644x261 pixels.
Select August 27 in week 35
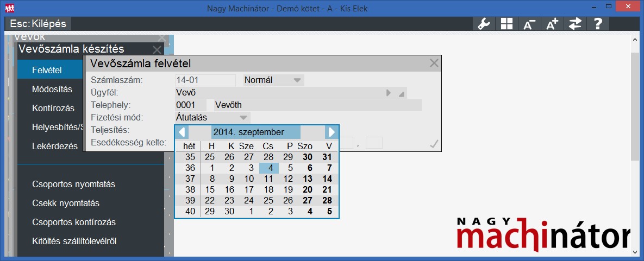[x=249, y=157]
